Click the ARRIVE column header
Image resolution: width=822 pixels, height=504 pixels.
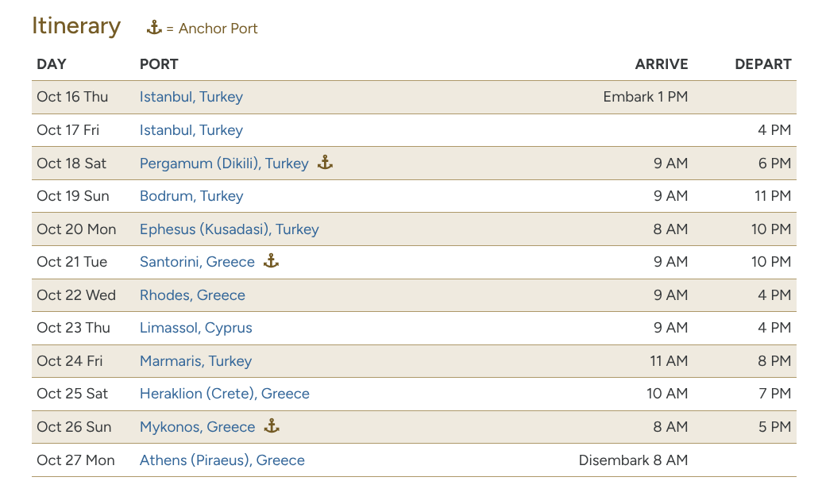click(x=662, y=64)
